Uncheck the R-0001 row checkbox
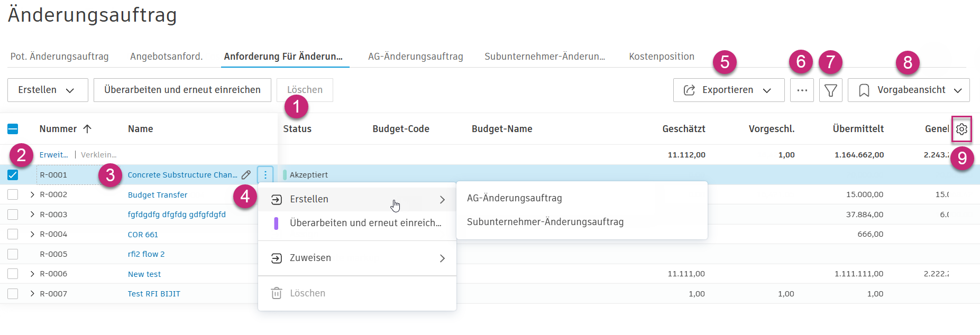Viewport: 980px width, 335px height. [13, 175]
